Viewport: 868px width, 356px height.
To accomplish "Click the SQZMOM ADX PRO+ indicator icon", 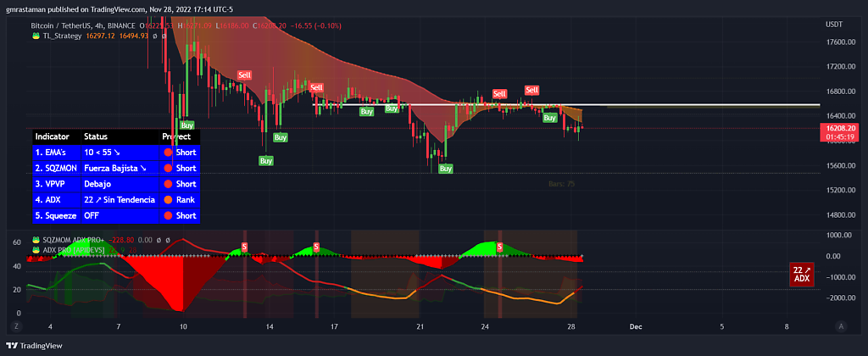I will (x=36, y=240).
